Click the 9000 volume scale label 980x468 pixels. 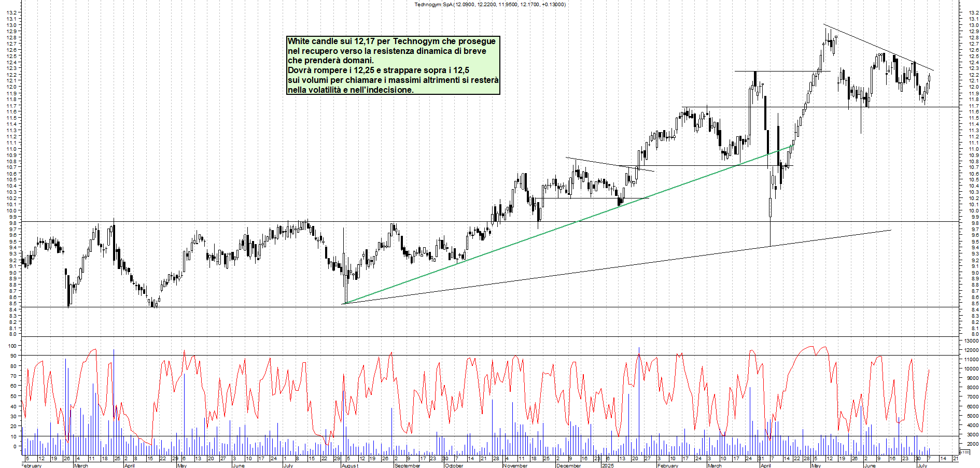[x=972, y=378]
